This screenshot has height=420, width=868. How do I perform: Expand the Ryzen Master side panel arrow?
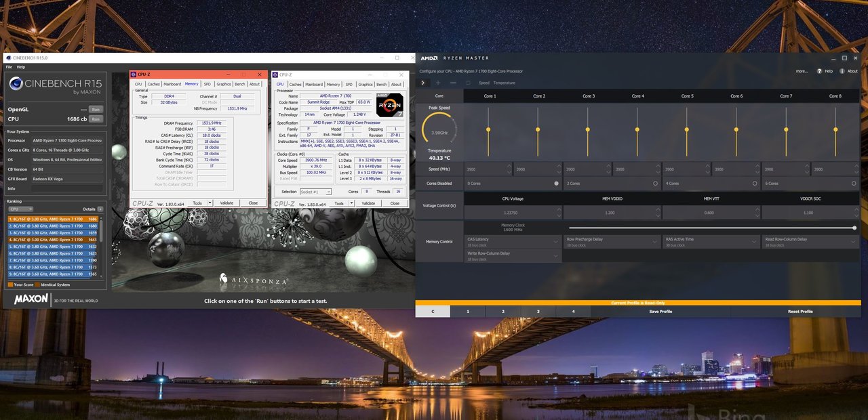coord(422,83)
